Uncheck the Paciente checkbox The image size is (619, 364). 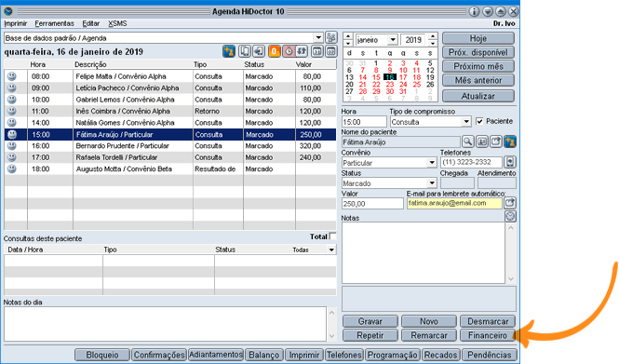point(479,121)
